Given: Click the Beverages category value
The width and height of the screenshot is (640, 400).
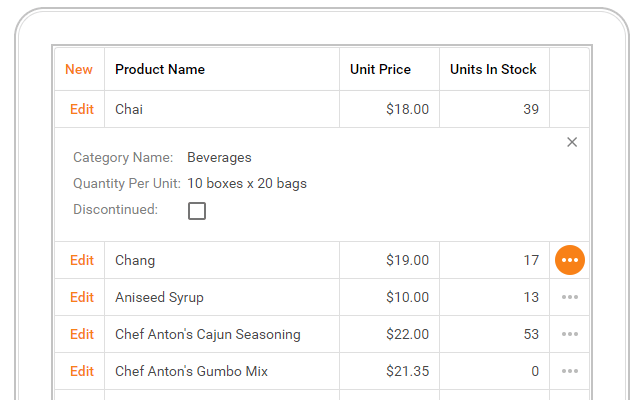Looking at the screenshot, I should pos(219,157).
